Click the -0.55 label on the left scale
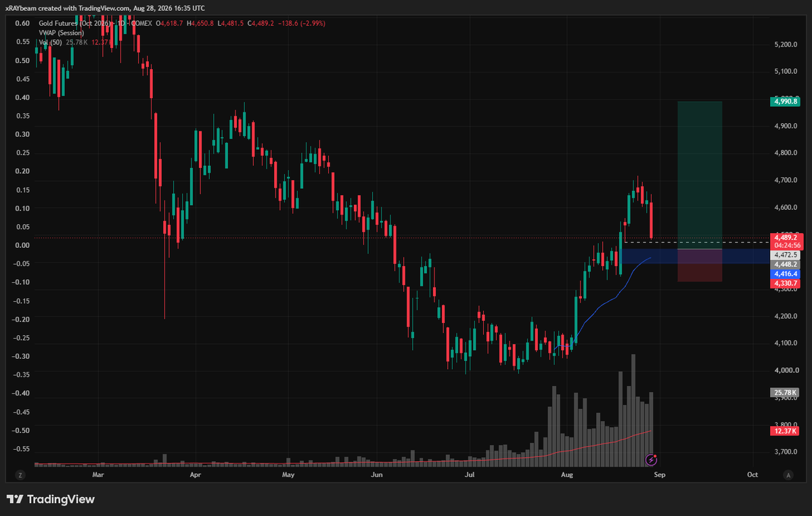Image resolution: width=812 pixels, height=516 pixels. (22, 449)
